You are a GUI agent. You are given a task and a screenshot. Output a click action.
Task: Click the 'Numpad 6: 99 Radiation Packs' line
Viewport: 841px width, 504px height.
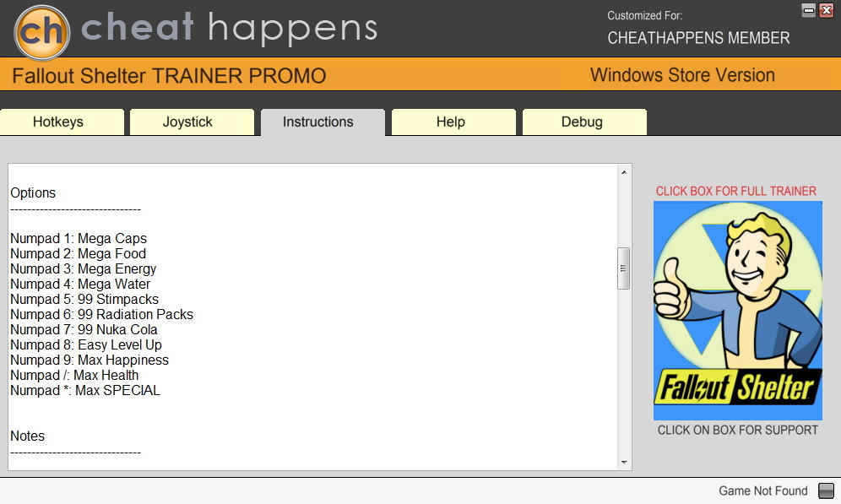coord(101,314)
